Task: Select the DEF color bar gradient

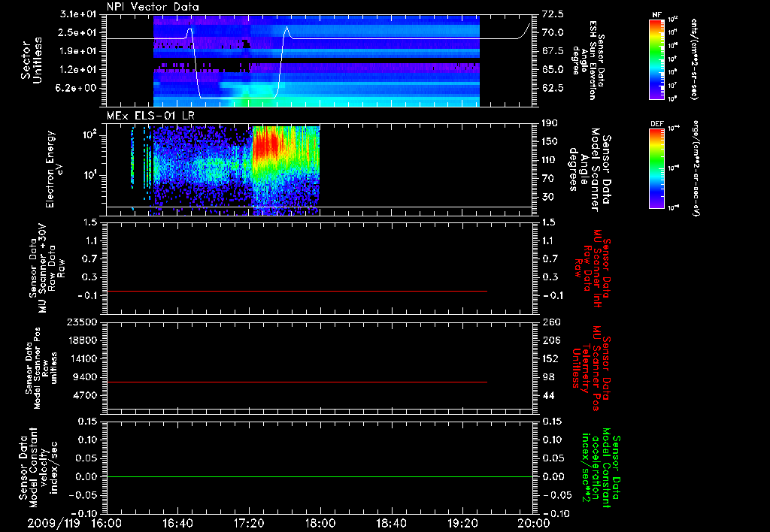Action: [x=657, y=168]
